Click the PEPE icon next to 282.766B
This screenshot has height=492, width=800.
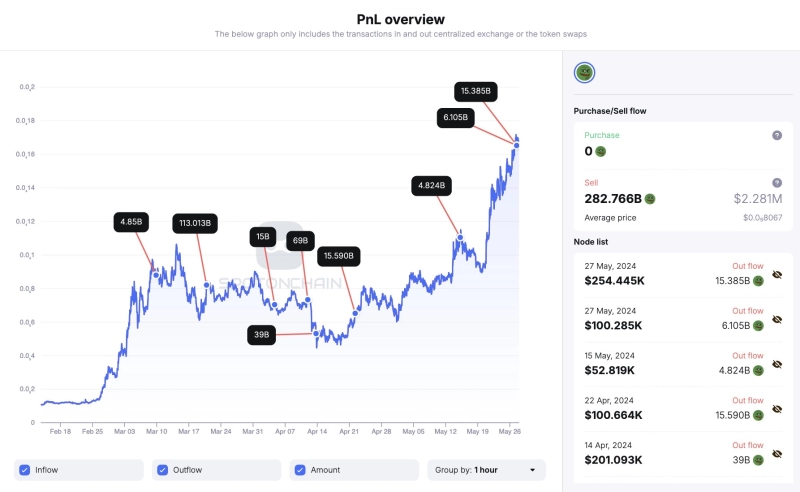pos(650,199)
